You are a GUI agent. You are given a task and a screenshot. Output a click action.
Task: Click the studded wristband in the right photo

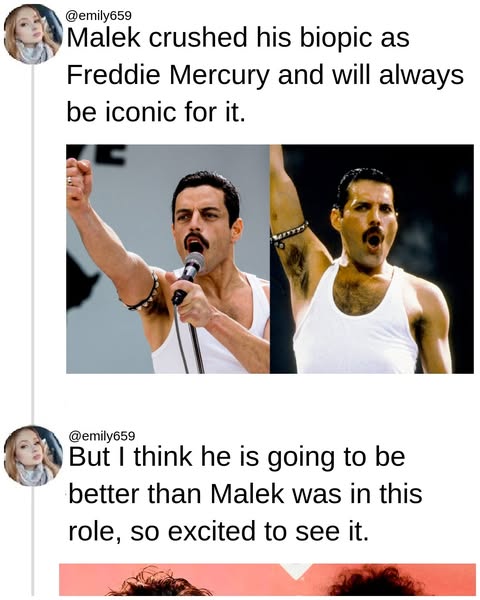coord(289,233)
